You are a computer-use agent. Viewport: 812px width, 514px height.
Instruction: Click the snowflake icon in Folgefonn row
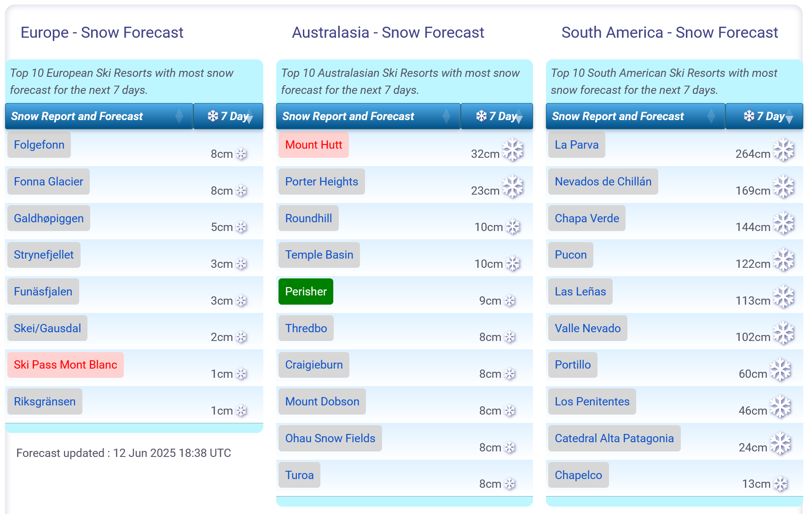241,154
